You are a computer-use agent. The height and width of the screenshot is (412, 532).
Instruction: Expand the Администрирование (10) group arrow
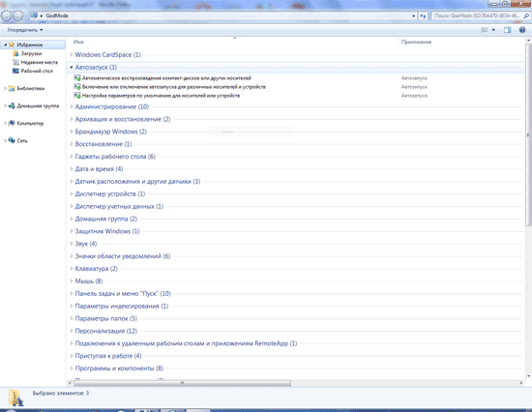tap(72, 106)
